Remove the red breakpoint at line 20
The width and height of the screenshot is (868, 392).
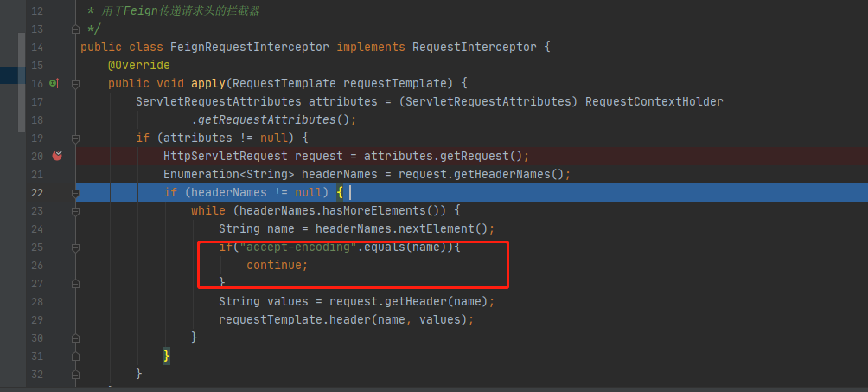(x=57, y=156)
